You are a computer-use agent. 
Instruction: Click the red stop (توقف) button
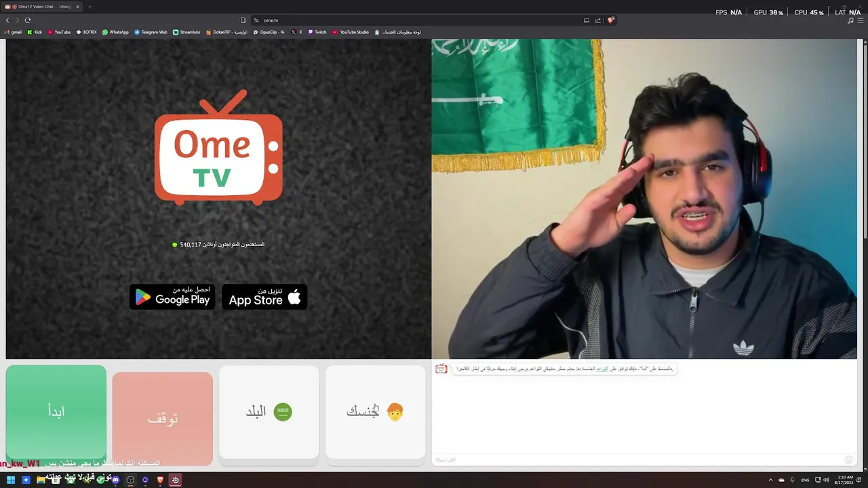[163, 418]
